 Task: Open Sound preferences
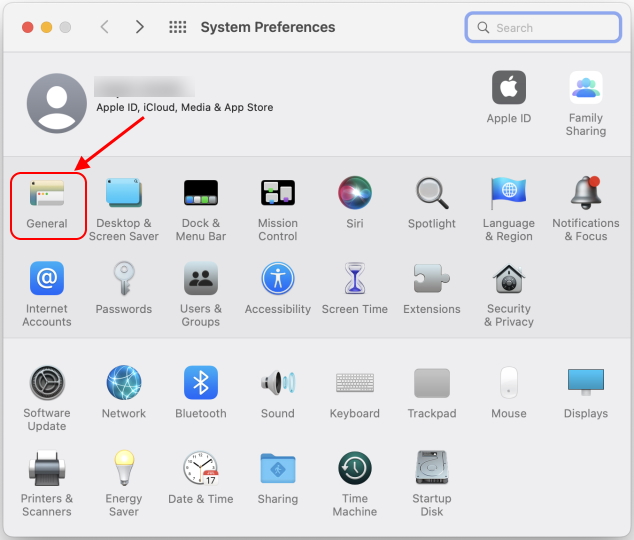pyautogui.click(x=278, y=392)
